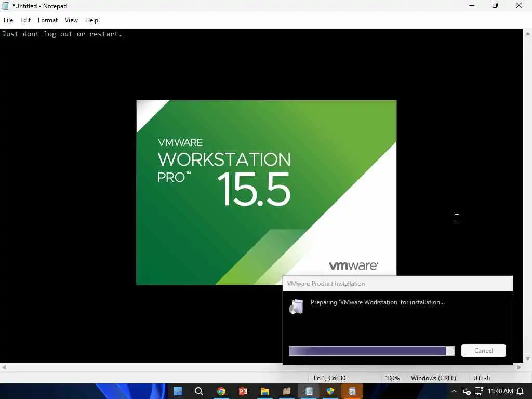Click the 100% zoom status entry

tap(392, 378)
